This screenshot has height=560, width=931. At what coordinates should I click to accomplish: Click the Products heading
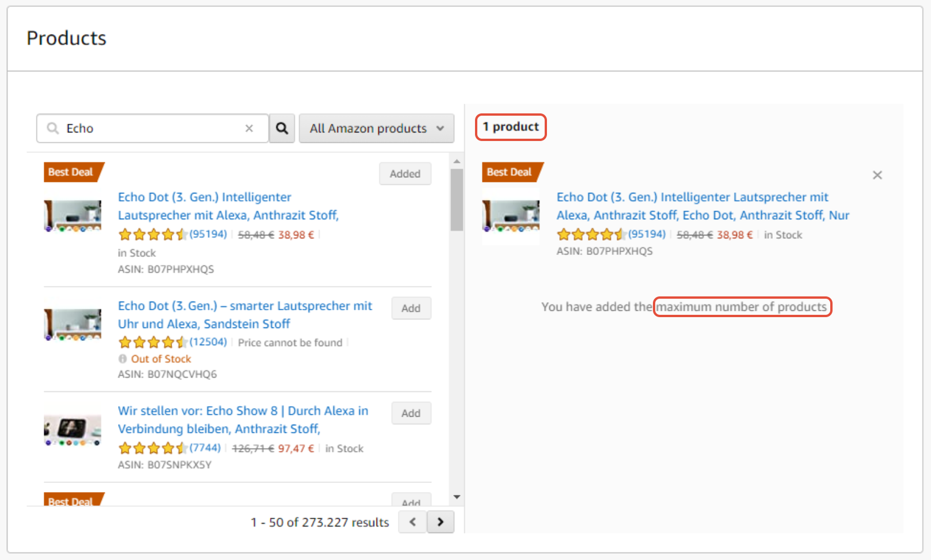tap(66, 38)
